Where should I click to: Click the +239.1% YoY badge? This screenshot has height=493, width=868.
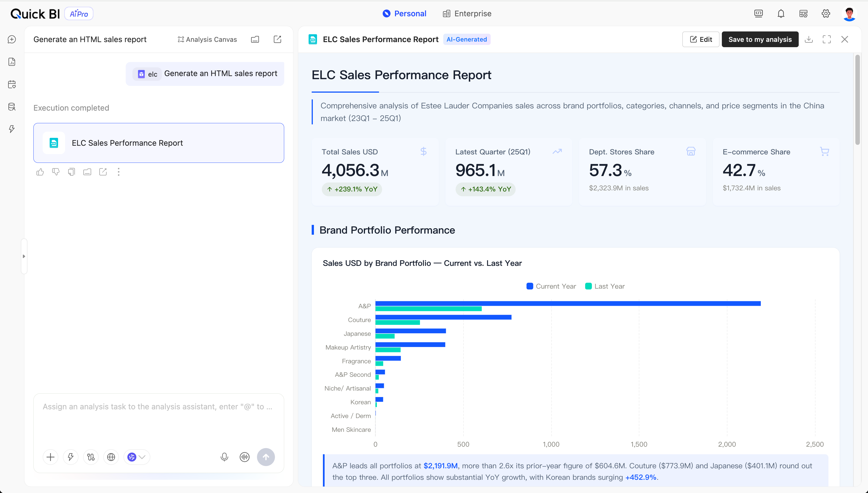click(352, 189)
